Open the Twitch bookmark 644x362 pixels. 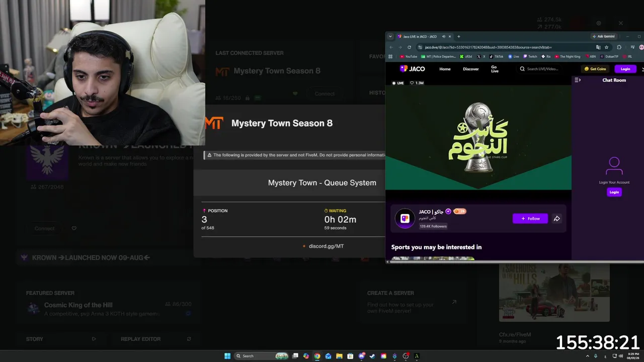coord(530,56)
